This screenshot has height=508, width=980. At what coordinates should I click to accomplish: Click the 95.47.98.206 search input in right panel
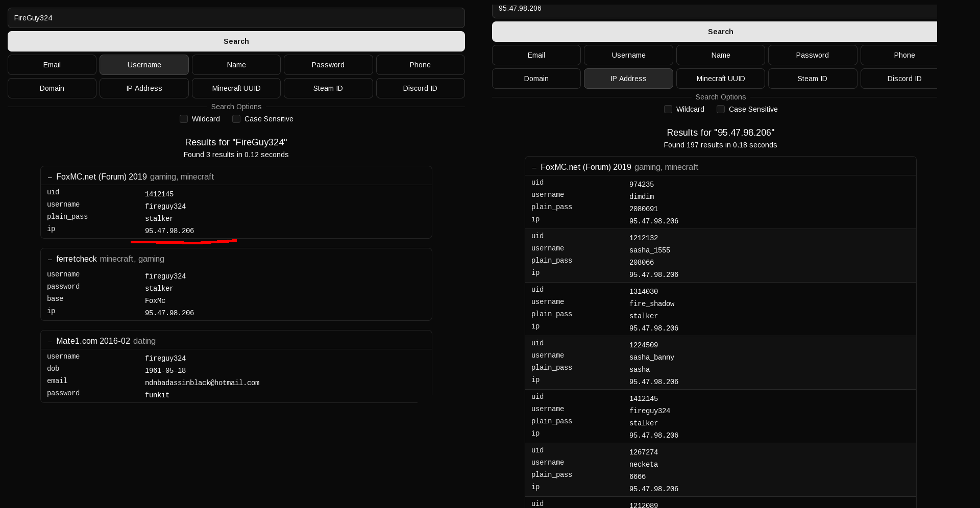(715, 10)
